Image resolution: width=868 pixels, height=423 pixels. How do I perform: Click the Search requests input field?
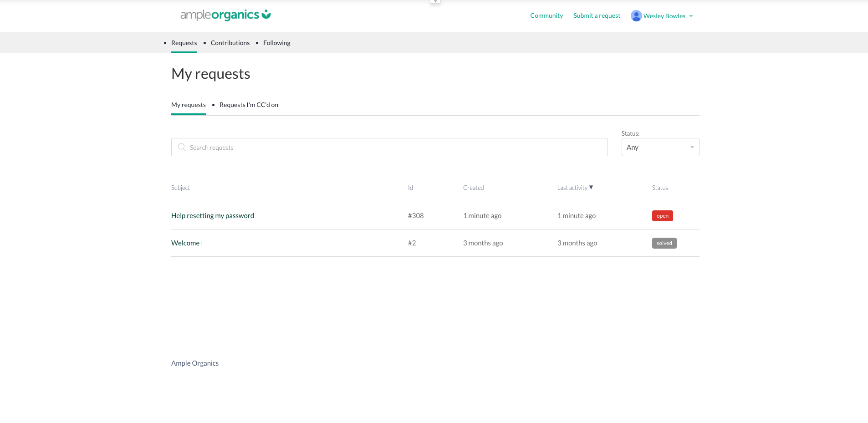point(396,147)
